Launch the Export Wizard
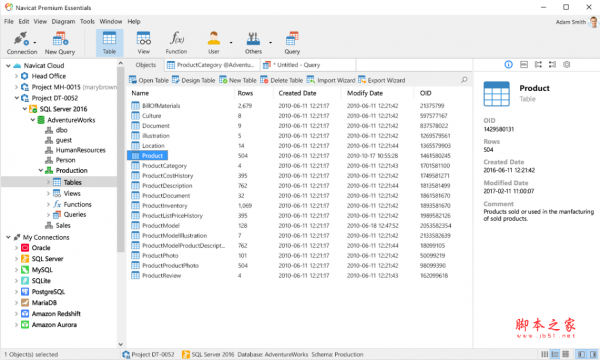600x360 pixels. point(382,80)
